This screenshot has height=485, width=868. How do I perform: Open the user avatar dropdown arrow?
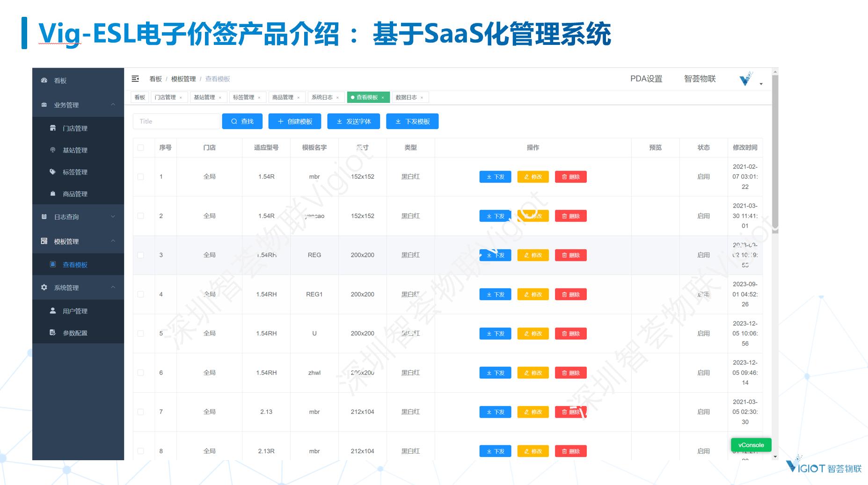pyautogui.click(x=761, y=84)
